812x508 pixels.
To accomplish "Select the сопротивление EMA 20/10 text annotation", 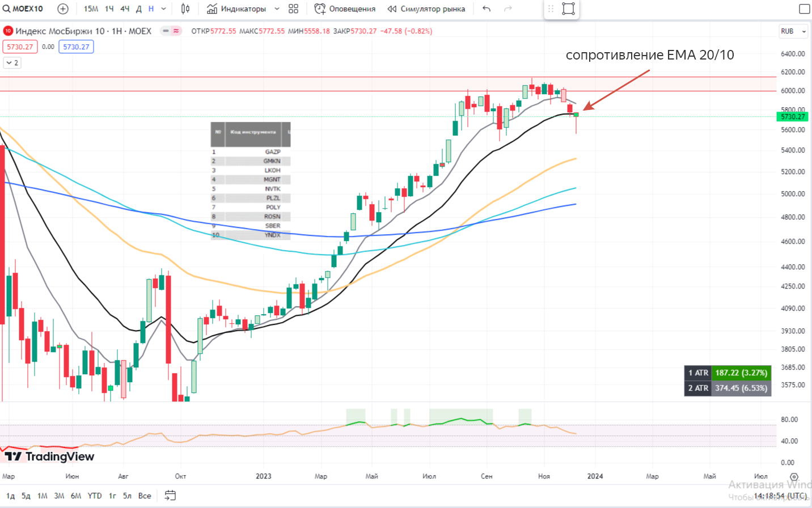I will 650,55.
